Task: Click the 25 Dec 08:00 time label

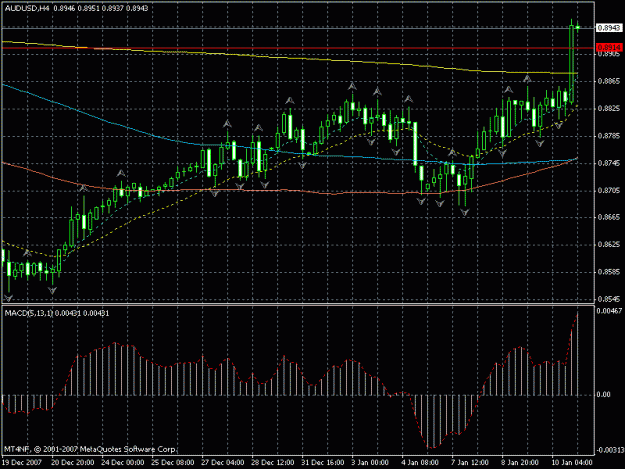Action: pyautogui.click(x=173, y=463)
